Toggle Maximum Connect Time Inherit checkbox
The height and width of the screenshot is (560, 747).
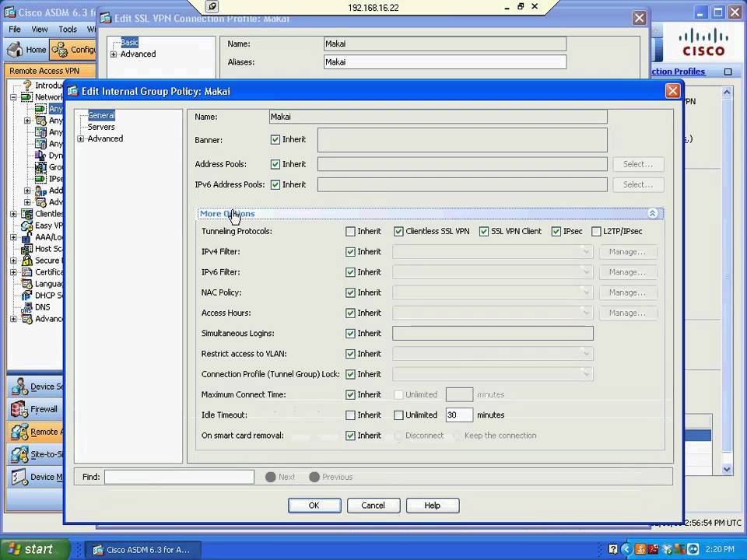(350, 395)
